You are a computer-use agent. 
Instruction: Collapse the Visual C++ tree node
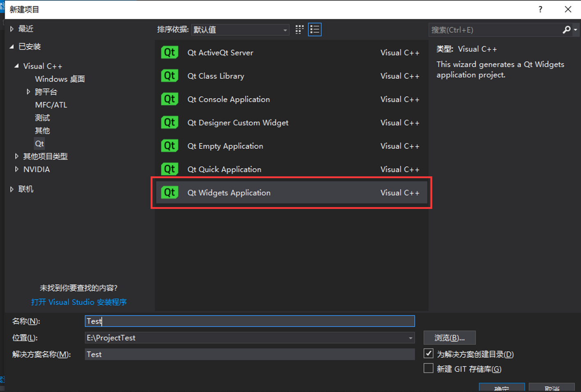[17, 66]
